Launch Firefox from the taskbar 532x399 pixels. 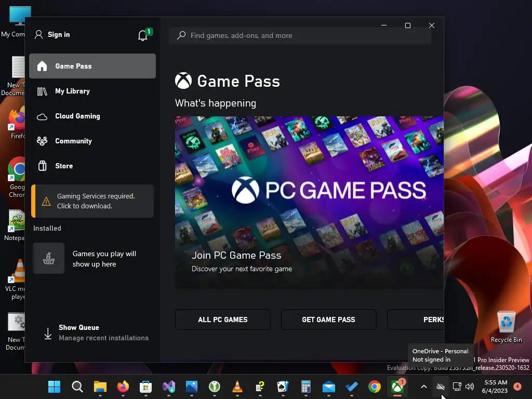[x=123, y=387]
